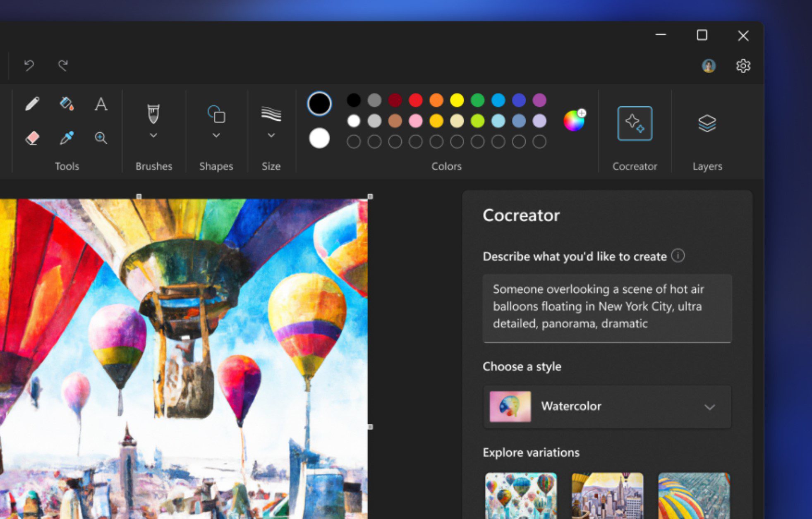Click the first empty custom color slot
This screenshot has width=812, height=519.
pyautogui.click(x=354, y=142)
